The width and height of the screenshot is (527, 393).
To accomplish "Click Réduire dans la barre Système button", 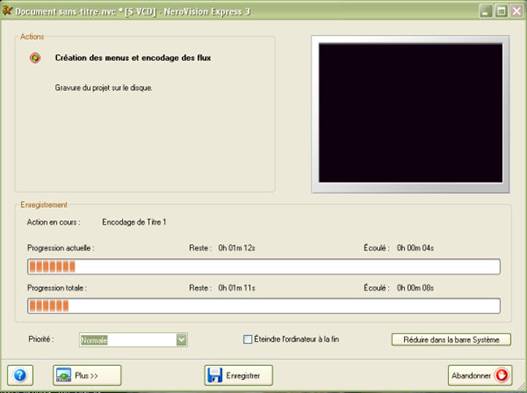I will (451, 340).
